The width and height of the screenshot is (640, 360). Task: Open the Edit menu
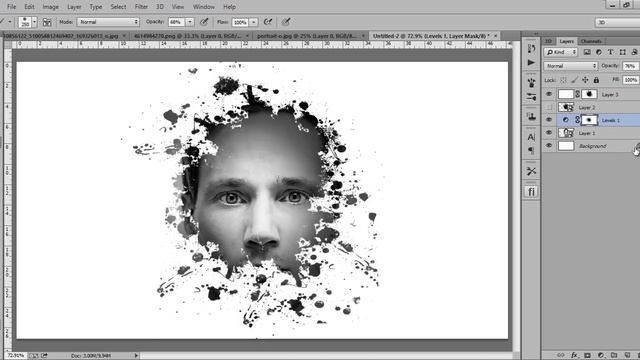pos(29,7)
